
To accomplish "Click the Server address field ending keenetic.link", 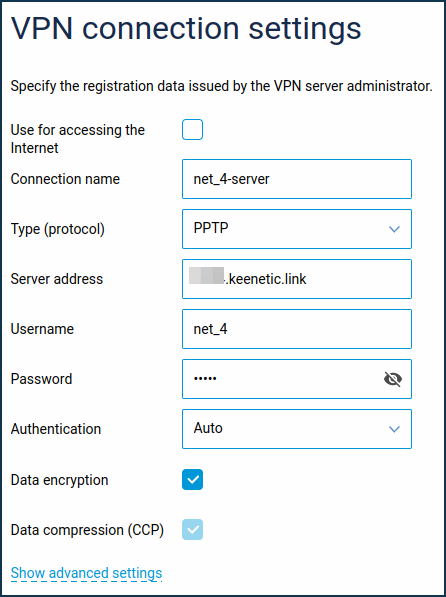I will [297, 279].
